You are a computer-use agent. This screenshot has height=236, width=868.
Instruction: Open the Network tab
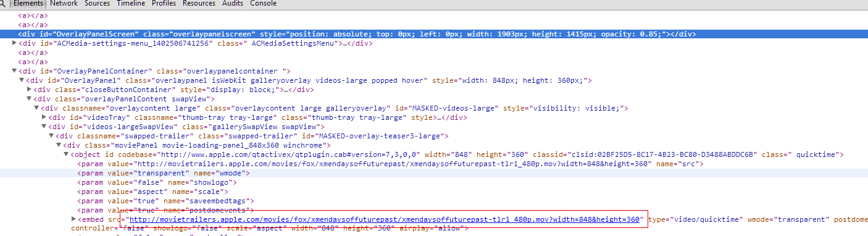(64, 3)
